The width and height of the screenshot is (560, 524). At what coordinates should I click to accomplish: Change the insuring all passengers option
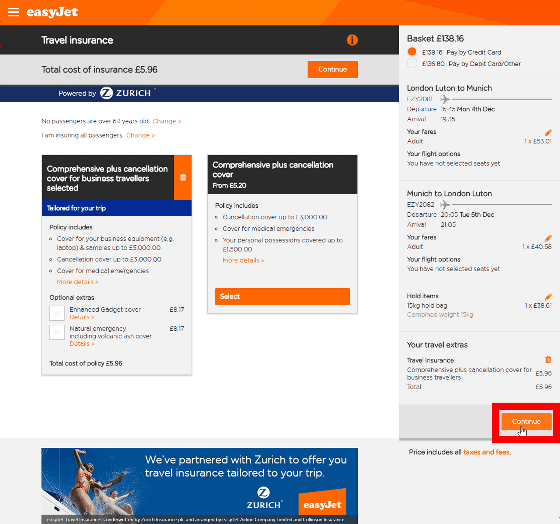(140, 135)
